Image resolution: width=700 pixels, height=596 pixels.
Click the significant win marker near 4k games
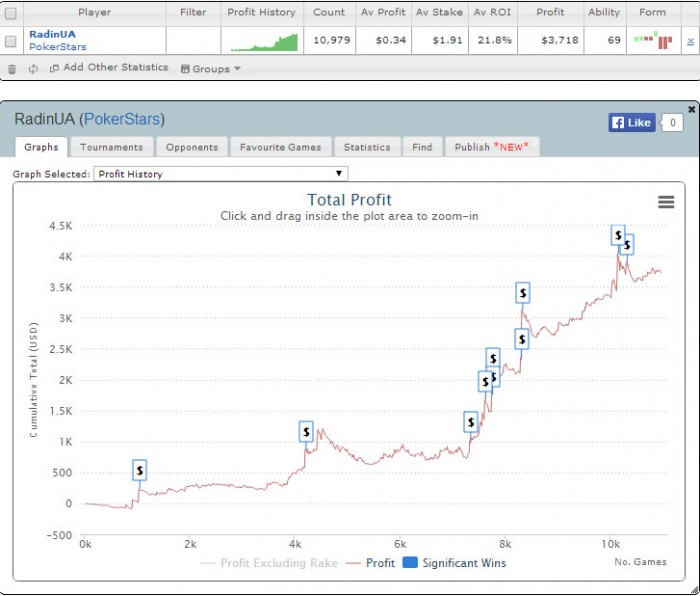click(306, 432)
